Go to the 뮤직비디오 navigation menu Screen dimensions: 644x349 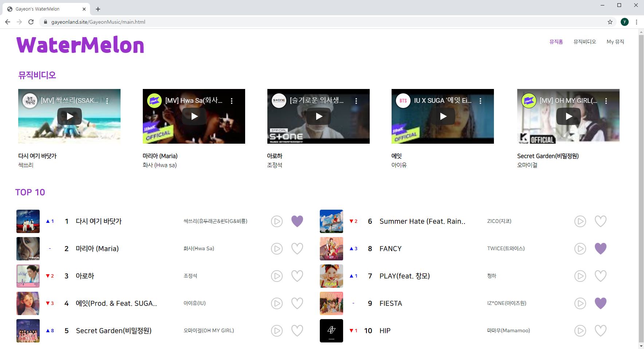[x=584, y=42]
